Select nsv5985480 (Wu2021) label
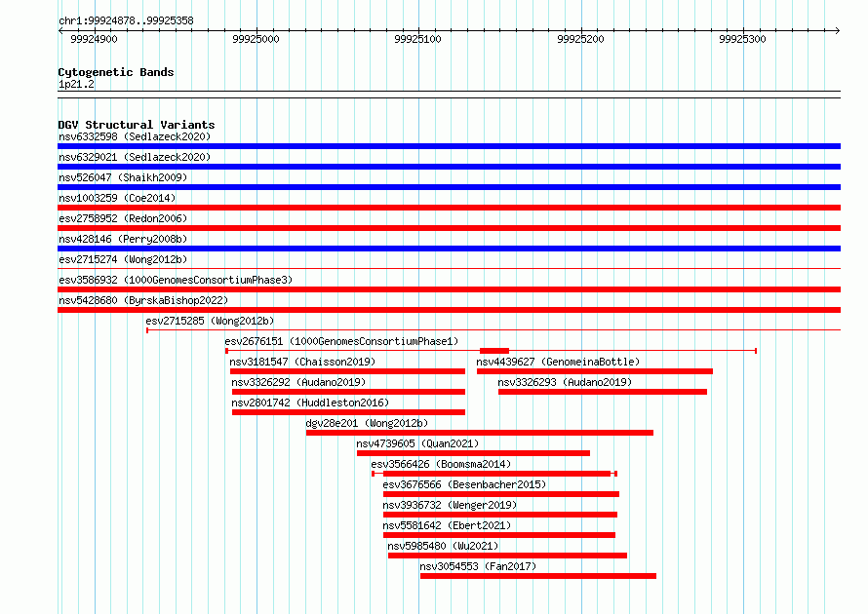Screen dimensions: 868x614 (443, 546)
